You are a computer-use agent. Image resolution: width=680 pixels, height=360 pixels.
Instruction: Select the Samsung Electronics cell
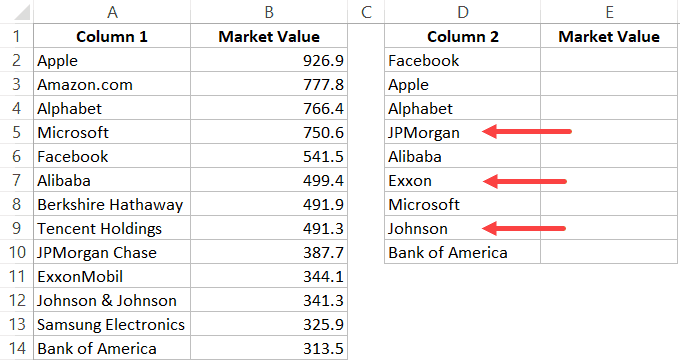[x=112, y=324]
